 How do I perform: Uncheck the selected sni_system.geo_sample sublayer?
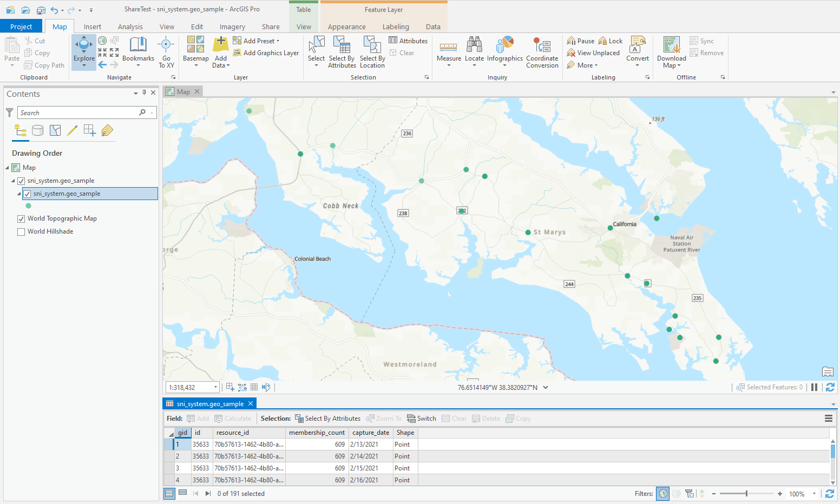27,194
